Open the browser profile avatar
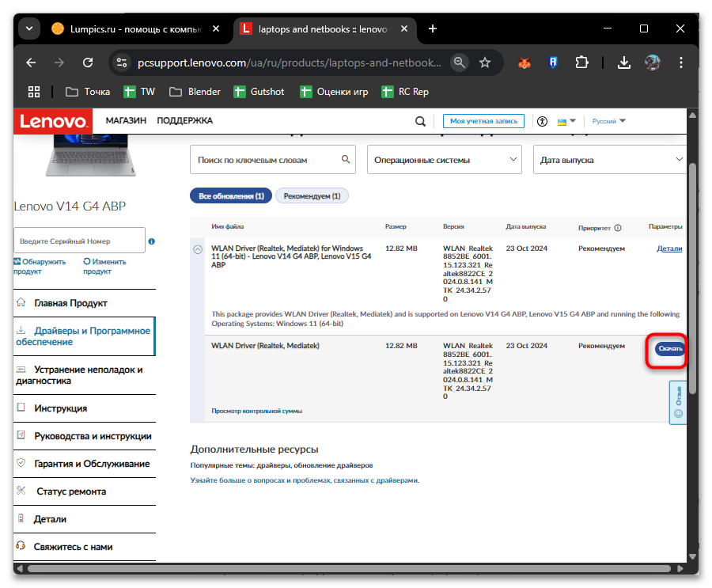 (653, 63)
